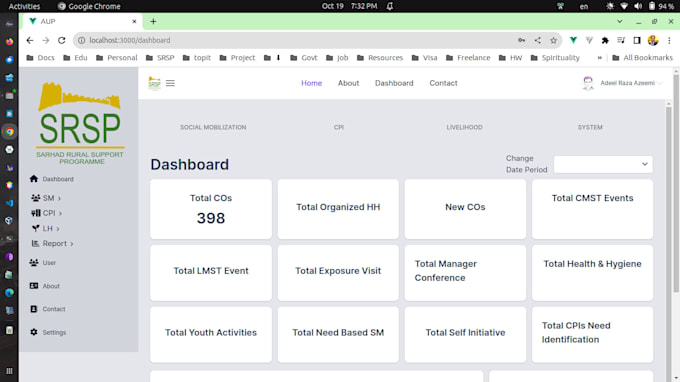
Task: Click the password key icon in address bar
Action: pyautogui.click(x=522, y=40)
